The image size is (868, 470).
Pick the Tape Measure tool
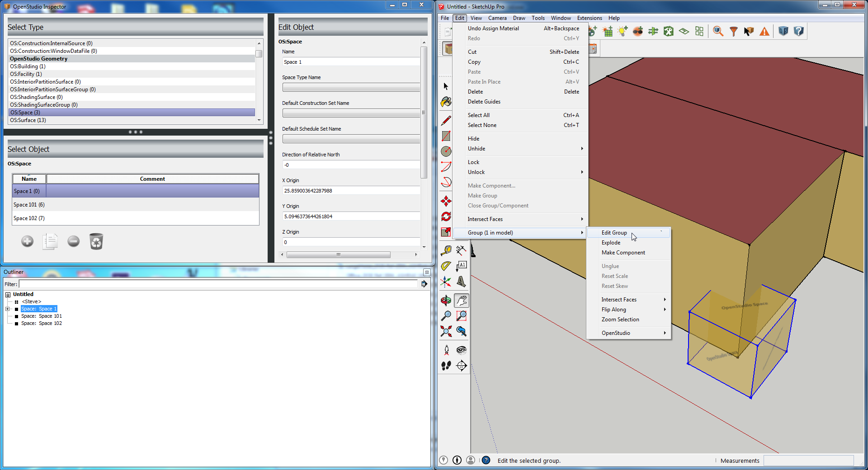[446, 251]
